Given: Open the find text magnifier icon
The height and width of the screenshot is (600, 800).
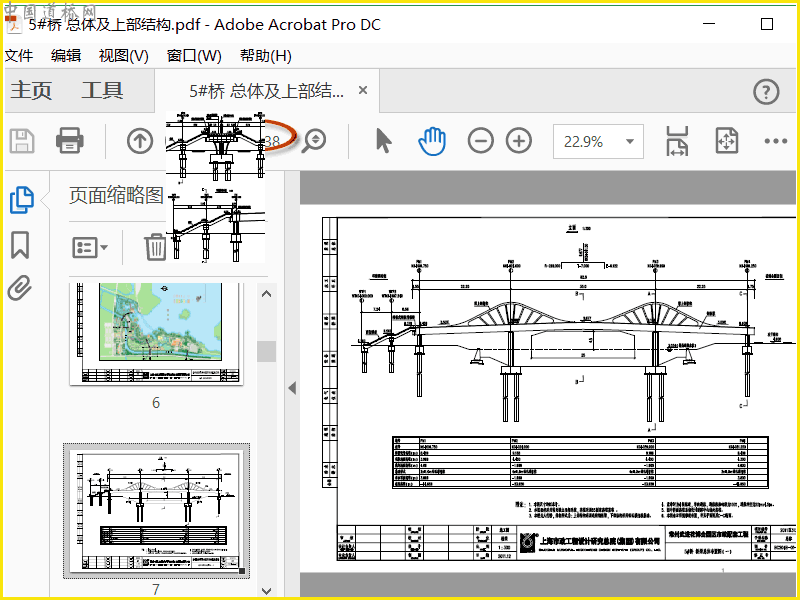Looking at the screenshot, I should pos(313,141).
